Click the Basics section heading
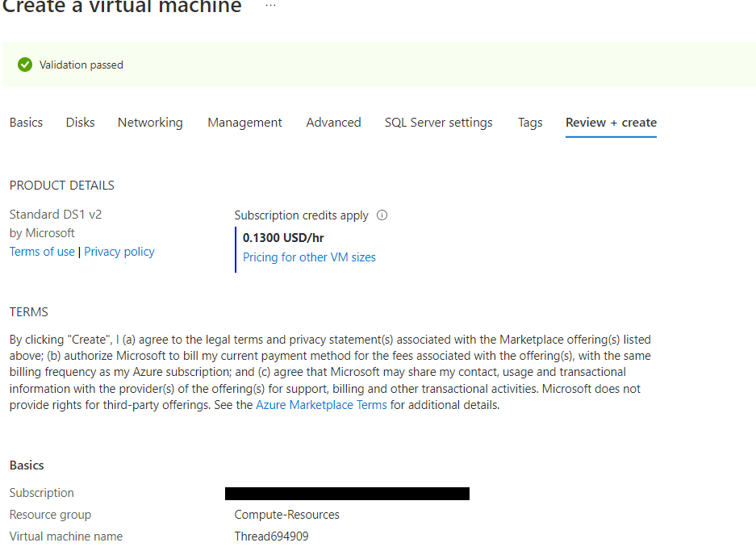This screenshot has height=551, width=756. coord(27,465)
